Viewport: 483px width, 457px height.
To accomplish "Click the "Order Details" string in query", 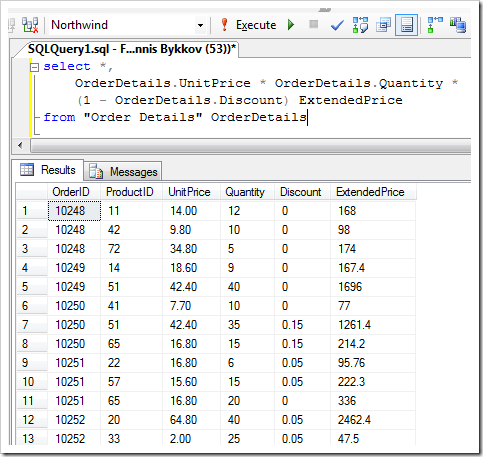I will point(143,117).
